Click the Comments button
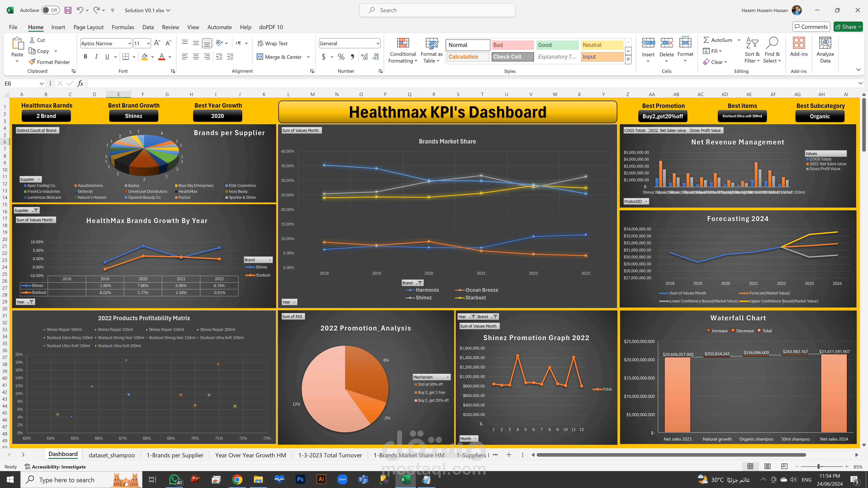Image resolution: width=868 pixels, height=488 pixels. [x=811, y=27]
